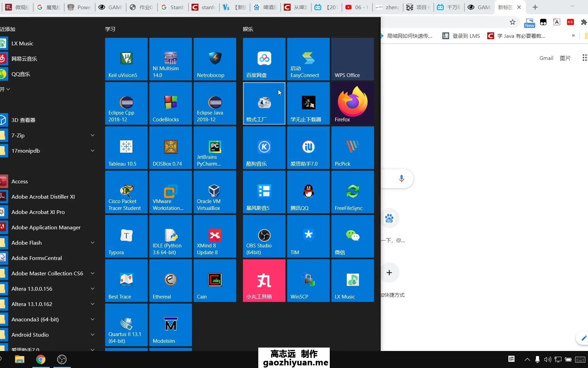Open LX Music from recently added

(x=49, y=43)
